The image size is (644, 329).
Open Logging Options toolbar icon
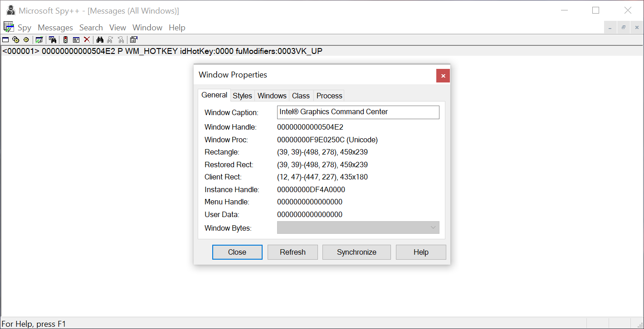click(x=76, y=40)
